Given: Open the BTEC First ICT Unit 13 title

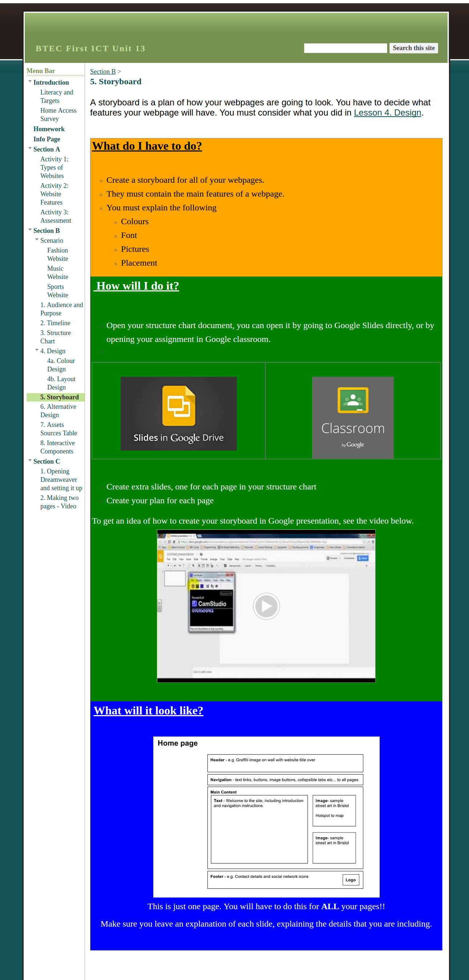Looking at the screenshot, I should [x=90, y=48].
